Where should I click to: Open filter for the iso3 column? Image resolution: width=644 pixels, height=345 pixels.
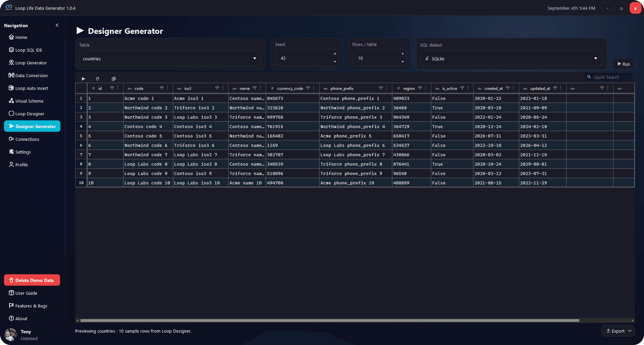[x=217, y=88]
